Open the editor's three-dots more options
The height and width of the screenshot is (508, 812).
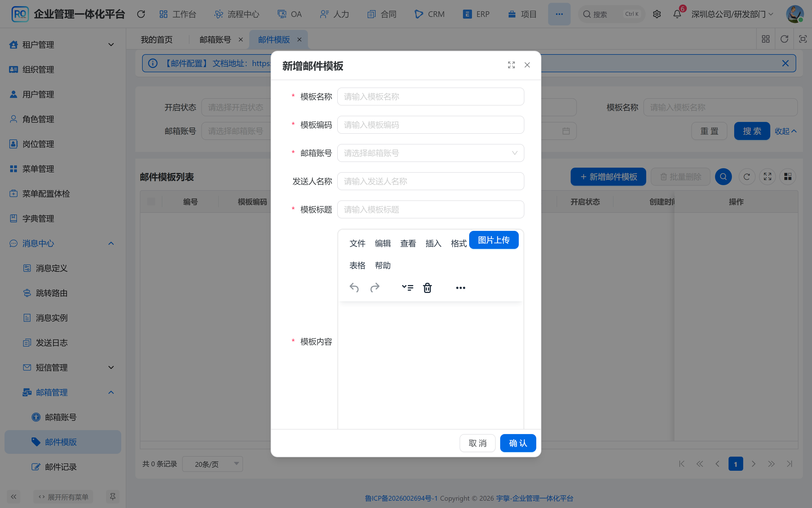coord(460,288)
